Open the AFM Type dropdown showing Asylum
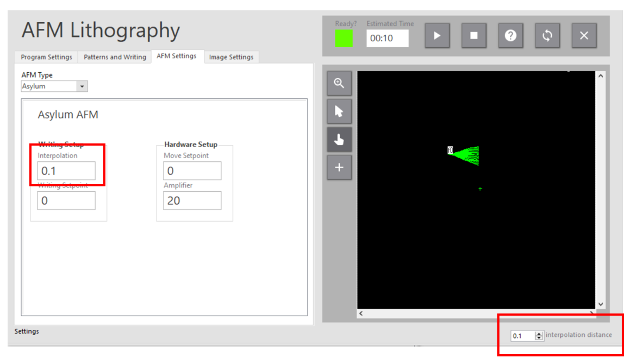The height and width of the screenshot is (364, 631). point(83,86)
